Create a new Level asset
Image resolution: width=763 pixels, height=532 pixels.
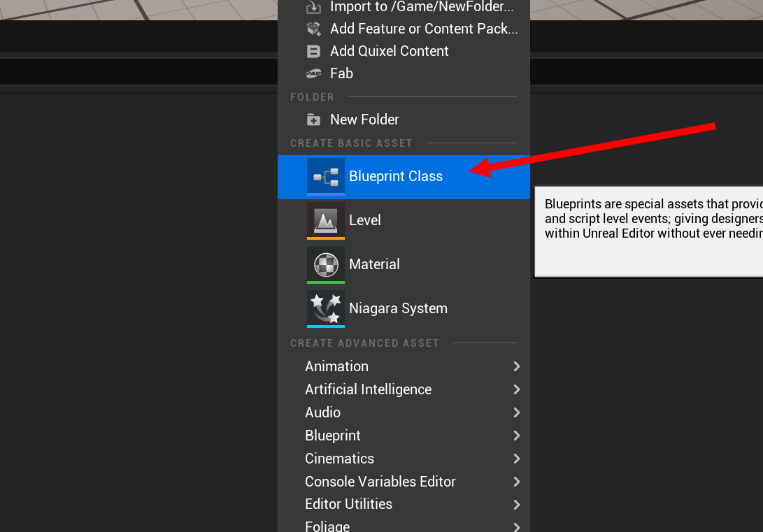pyautogui.click(x=404, y=221)
